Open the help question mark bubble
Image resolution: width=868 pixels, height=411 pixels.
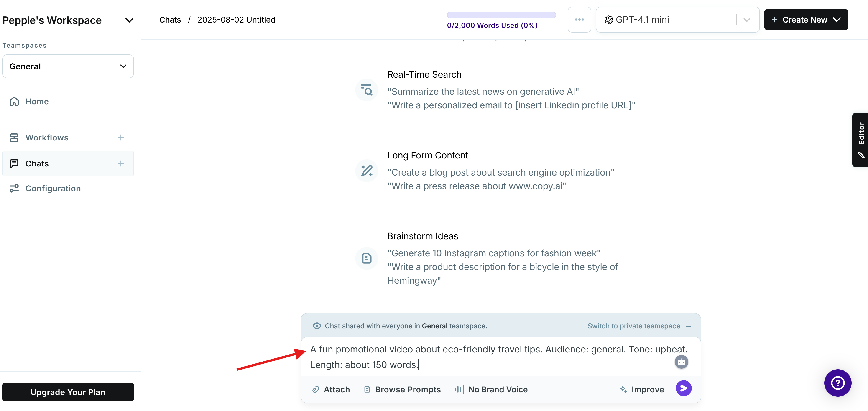[837, 383]
